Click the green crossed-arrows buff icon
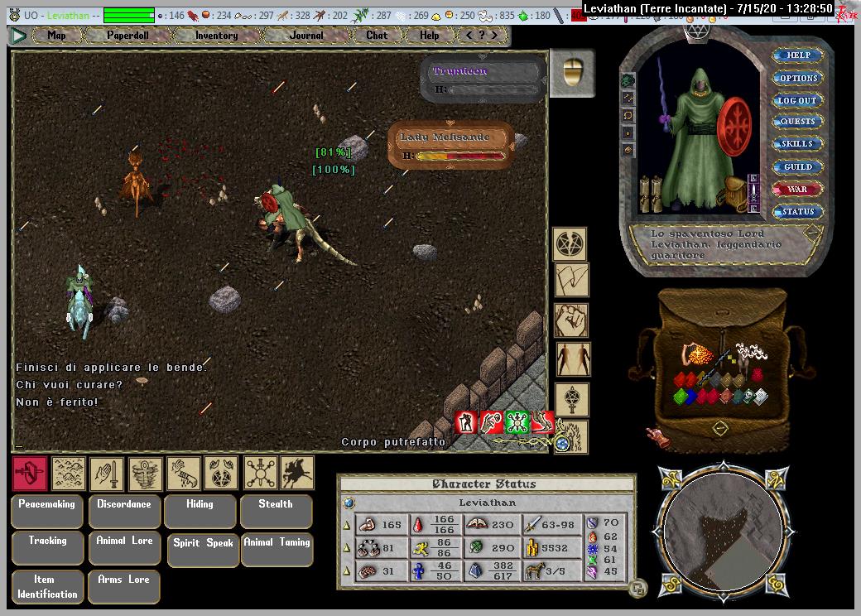Image resolution: width=861 pixels, height=616 pixels. pyautogui.click(x=517, y=422)
